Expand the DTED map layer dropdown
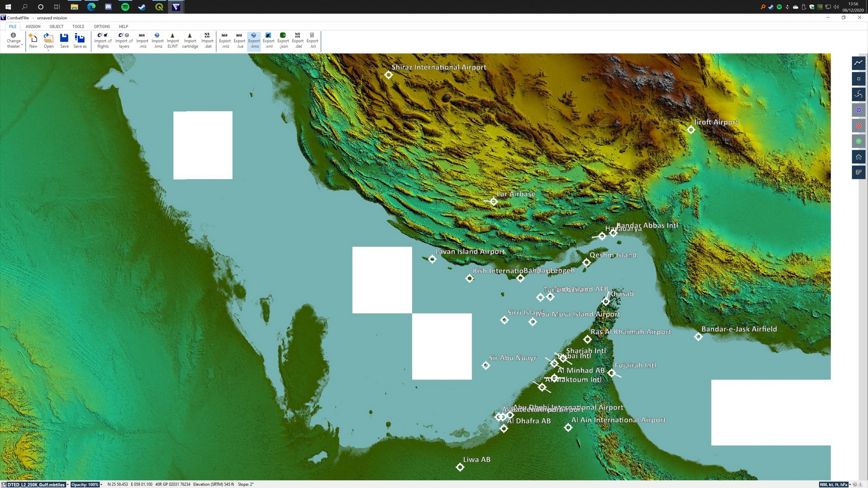868x488 pixels. coord(68,484)
